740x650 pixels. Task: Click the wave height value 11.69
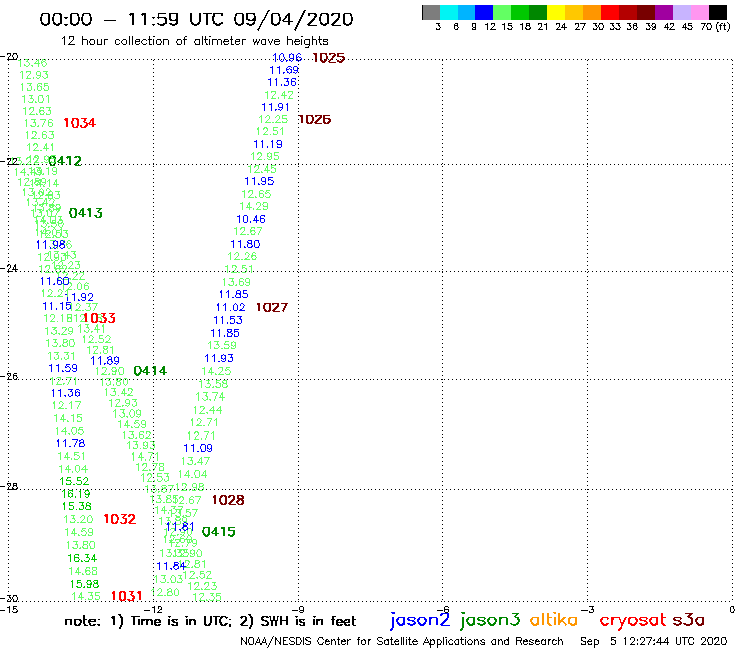tap(284, 70)
